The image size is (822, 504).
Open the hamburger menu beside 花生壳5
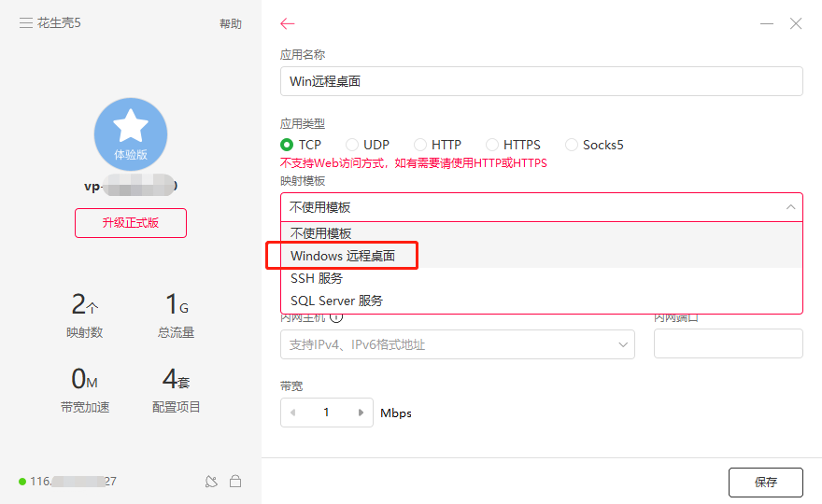pyautogui.click(x=25, y=23)
